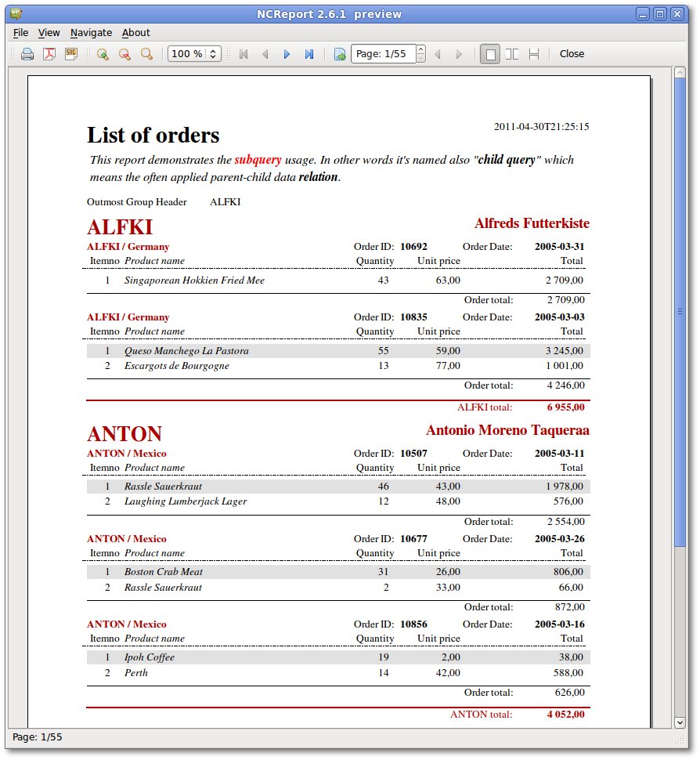Viewport: 700px width, 760px height.
Task: Click the Ipoh Coffee product row
Action: [338, 657]
